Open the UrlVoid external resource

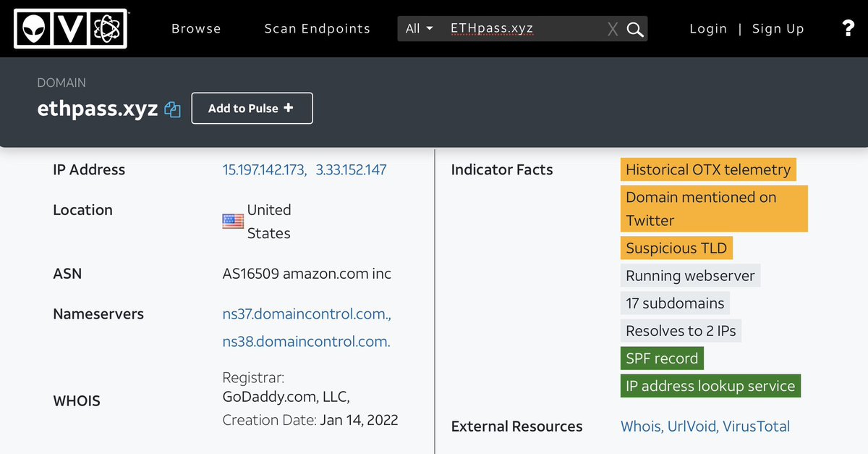click(x=691, y=426)
